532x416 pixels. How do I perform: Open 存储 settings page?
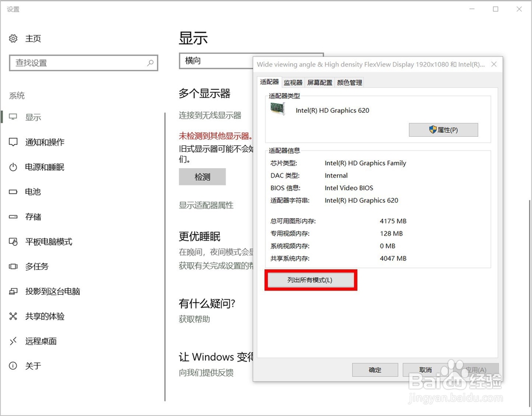33,217
